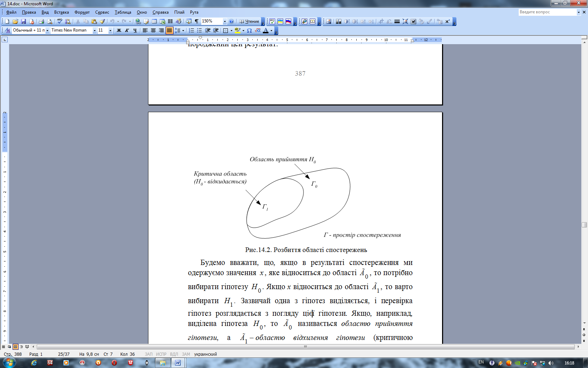Click the Crop tool icon
The image size is (588, 368).
[x=381, y=21]
